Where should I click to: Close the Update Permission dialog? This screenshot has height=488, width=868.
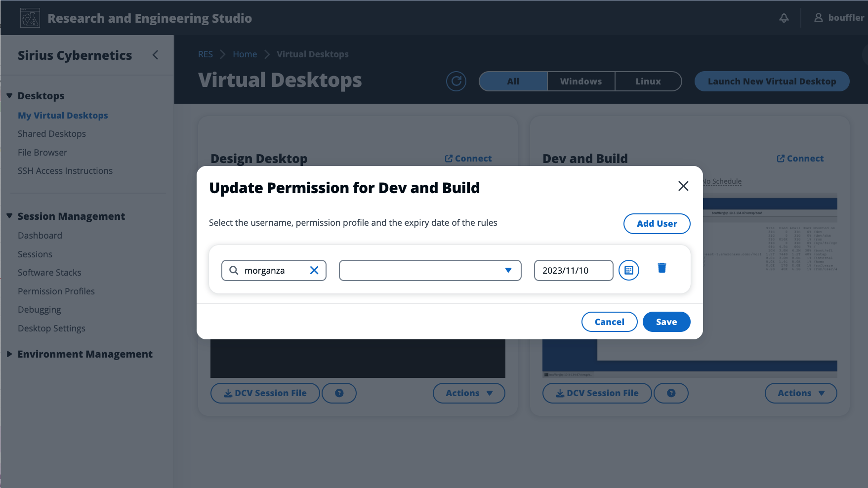[683, 186]
